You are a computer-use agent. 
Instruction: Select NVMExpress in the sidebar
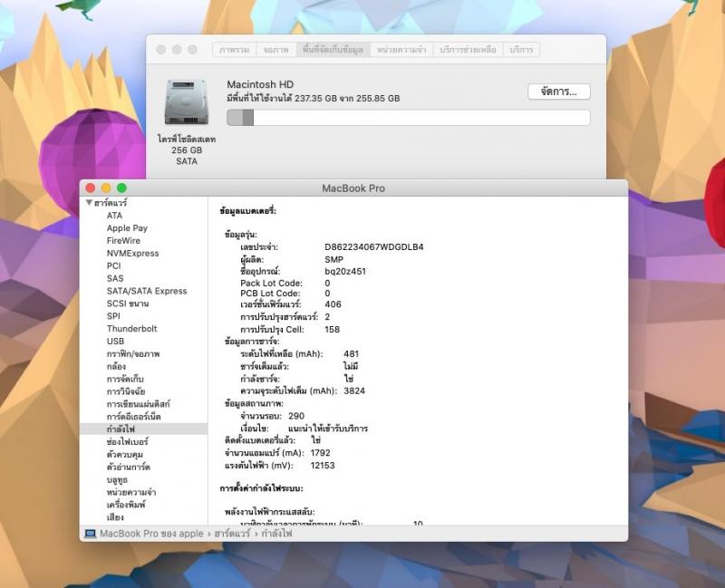[132, 254]
